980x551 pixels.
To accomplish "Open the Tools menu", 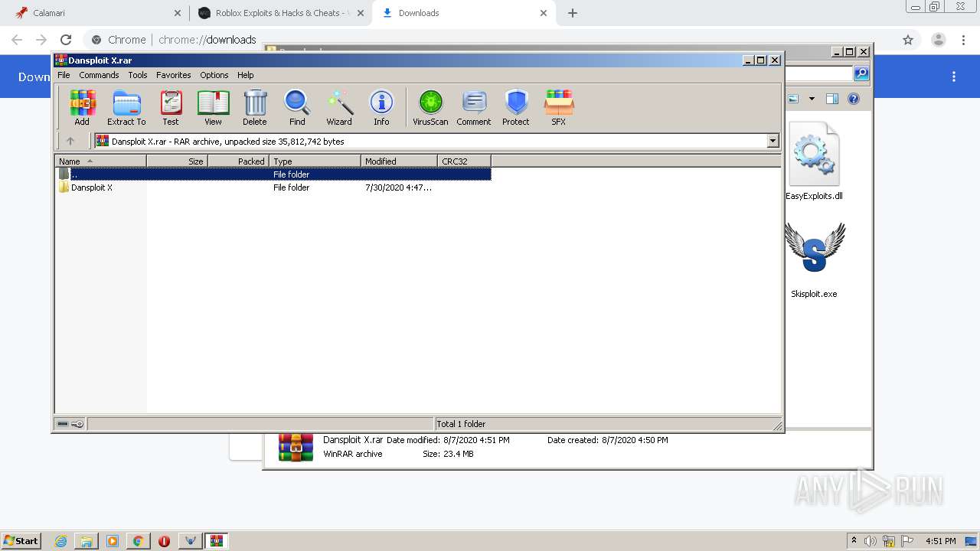I will (138, 75).
